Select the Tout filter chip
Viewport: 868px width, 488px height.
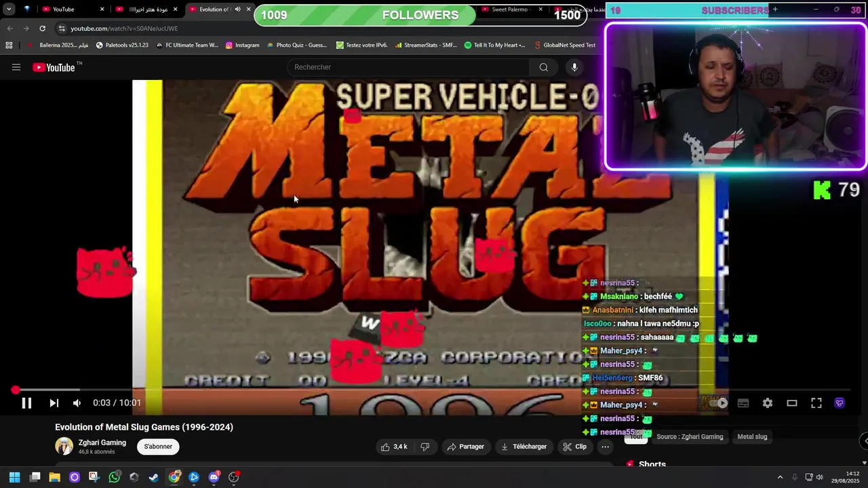click(636, 437)
